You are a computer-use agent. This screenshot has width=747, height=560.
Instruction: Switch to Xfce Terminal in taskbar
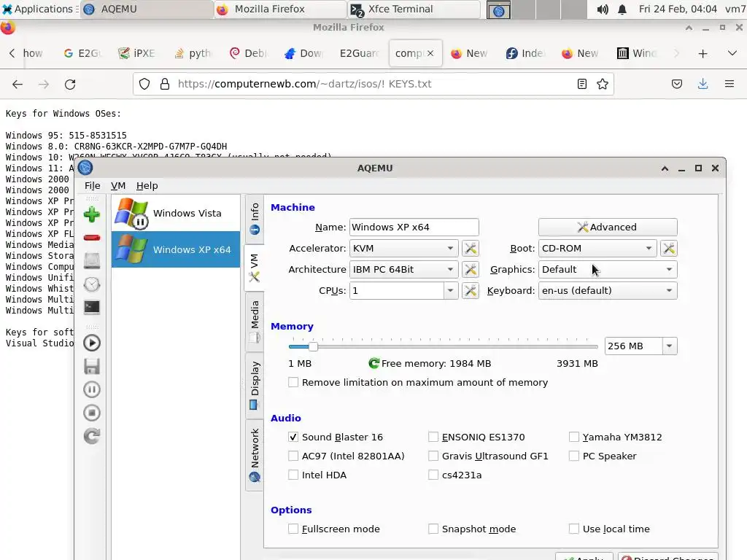tap(414, 9)
